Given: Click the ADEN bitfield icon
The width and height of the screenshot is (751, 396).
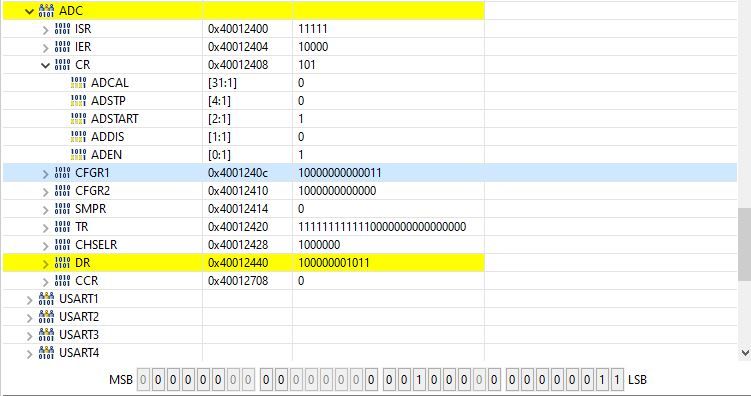Looking at the screenshot, I should pos(79,155).
